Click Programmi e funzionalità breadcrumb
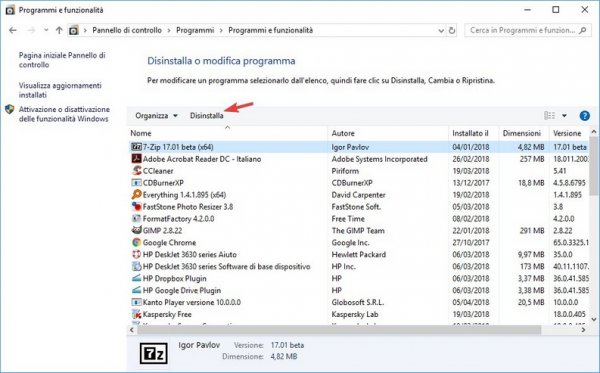This screenshot has height=373, width=600. click(x=271, y=30)
